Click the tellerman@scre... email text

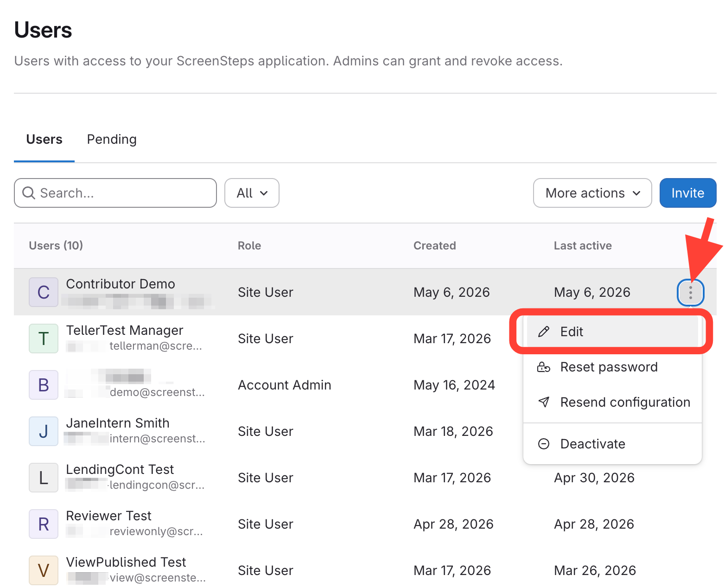coord(156,346)
